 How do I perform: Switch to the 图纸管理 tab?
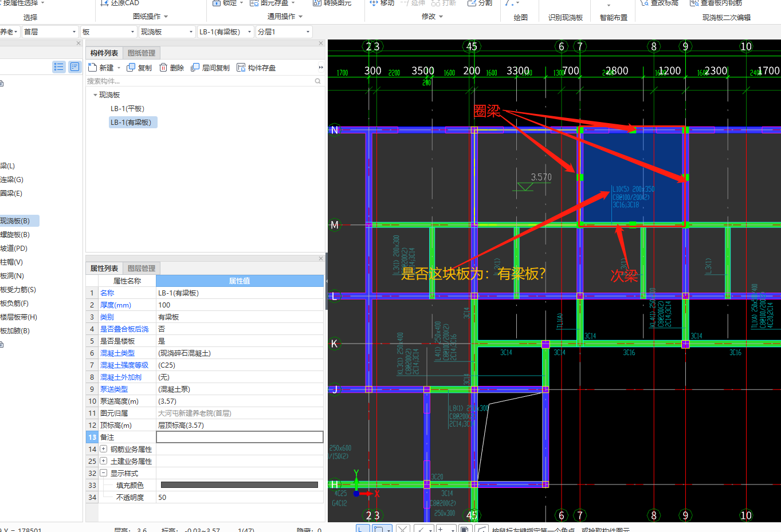click(x=142, y=53)
